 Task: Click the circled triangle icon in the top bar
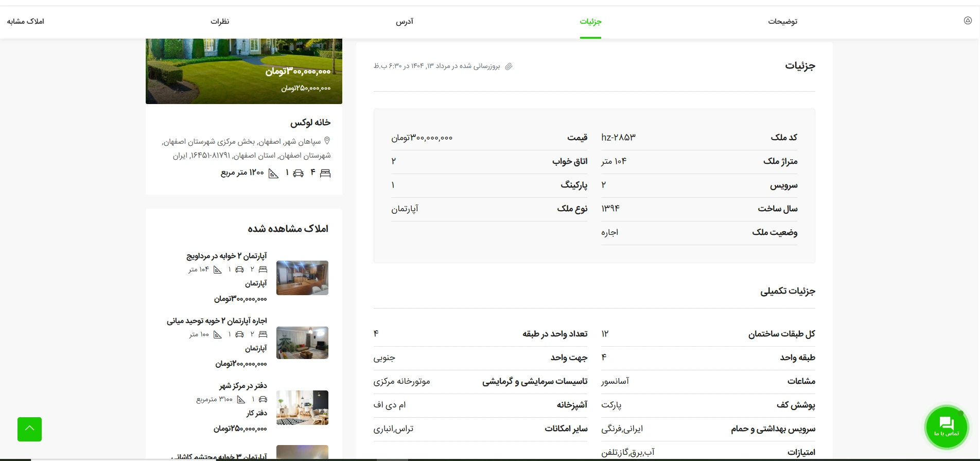click(968, 21)
